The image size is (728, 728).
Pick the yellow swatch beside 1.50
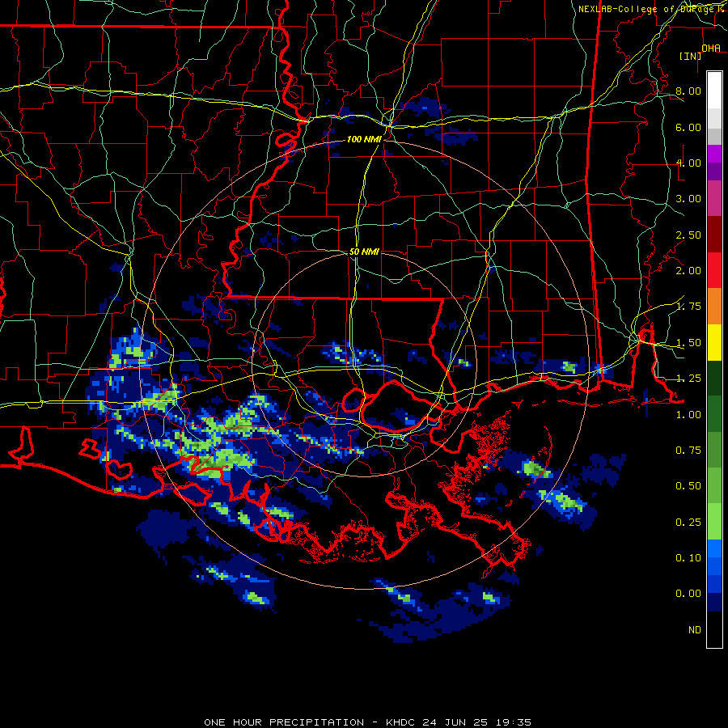tap(714, 342)
